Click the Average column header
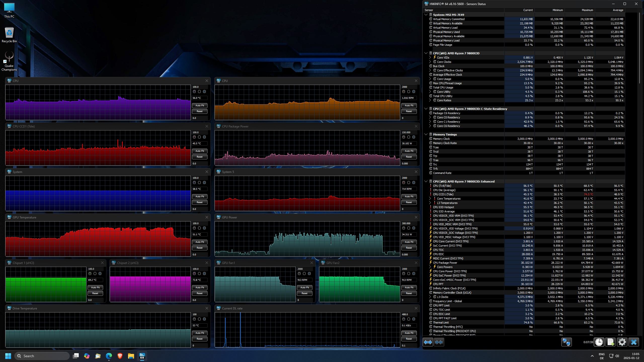 (610, 10)
